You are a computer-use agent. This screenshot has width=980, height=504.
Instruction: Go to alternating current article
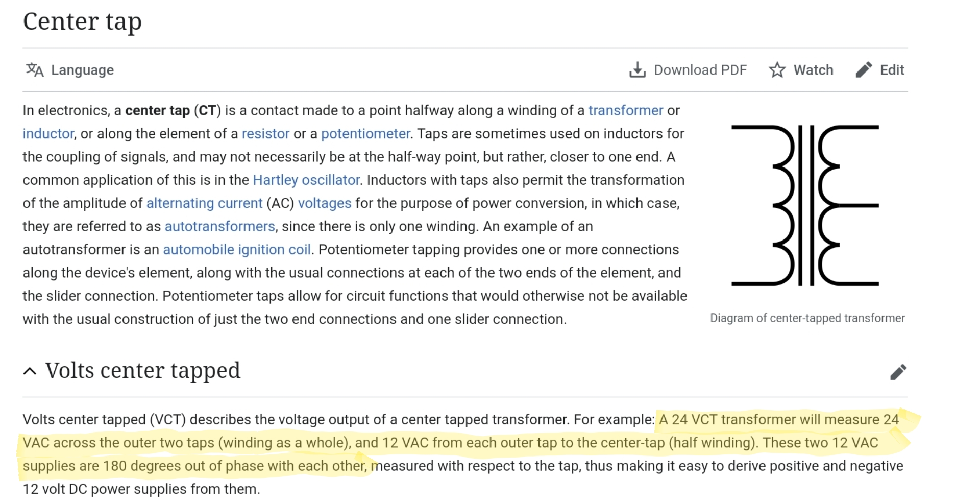[x=204, y=203]
